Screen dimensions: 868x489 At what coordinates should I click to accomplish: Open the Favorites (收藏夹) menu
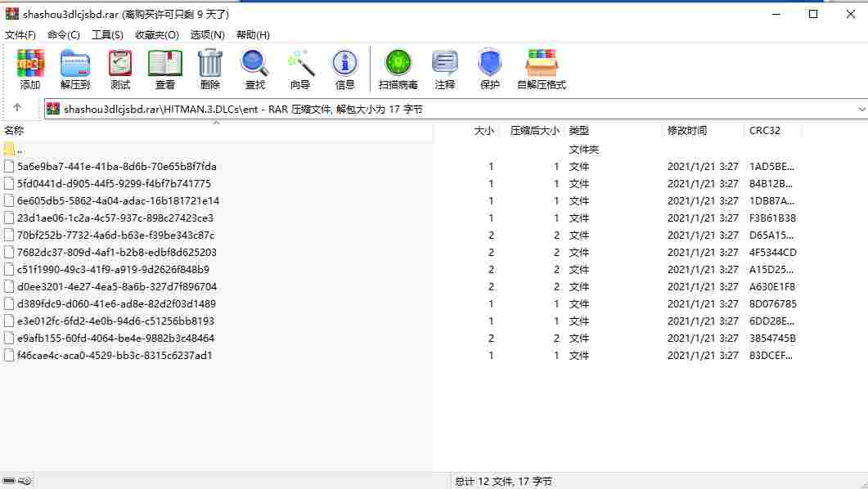tap(156, 35)
